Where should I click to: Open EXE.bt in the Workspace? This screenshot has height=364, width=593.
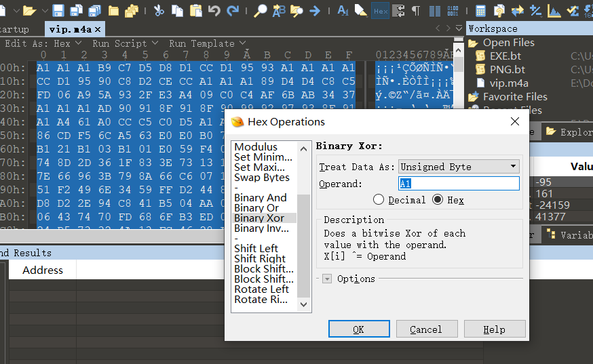point(505,56)
